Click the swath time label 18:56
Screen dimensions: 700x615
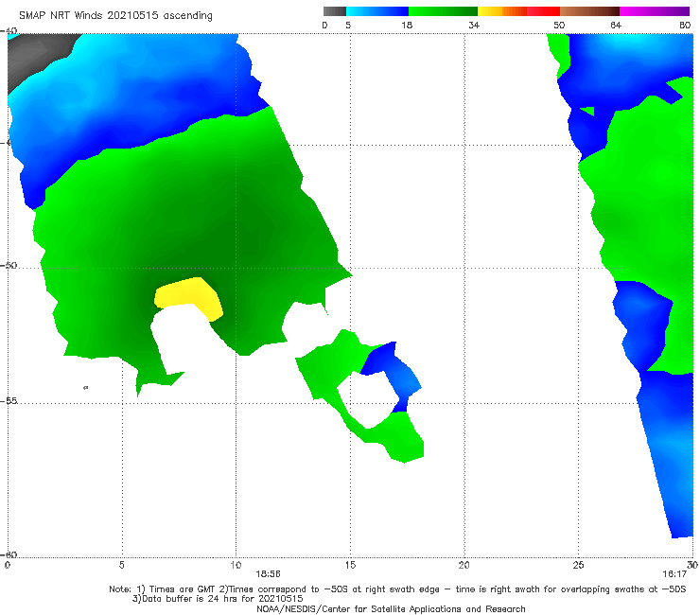pyautogui.click(x=268, y=574)
